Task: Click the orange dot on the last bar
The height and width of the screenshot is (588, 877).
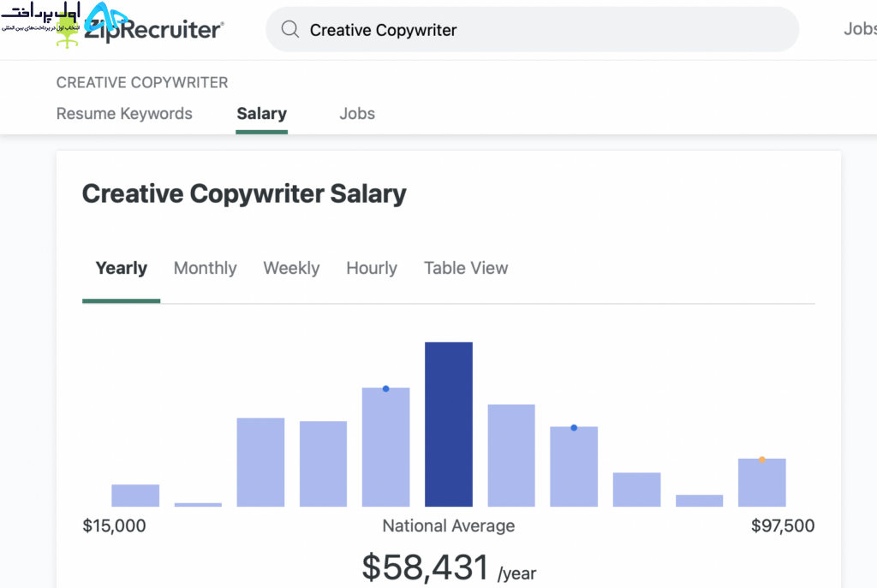Action: coord(761,460)
